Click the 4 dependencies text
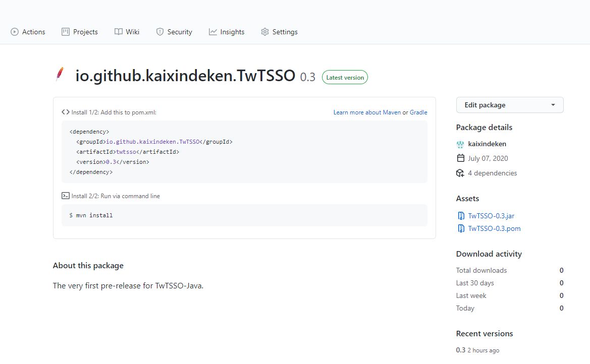The height and width of the screenshot is (364, 590). [x=492, y=173]
